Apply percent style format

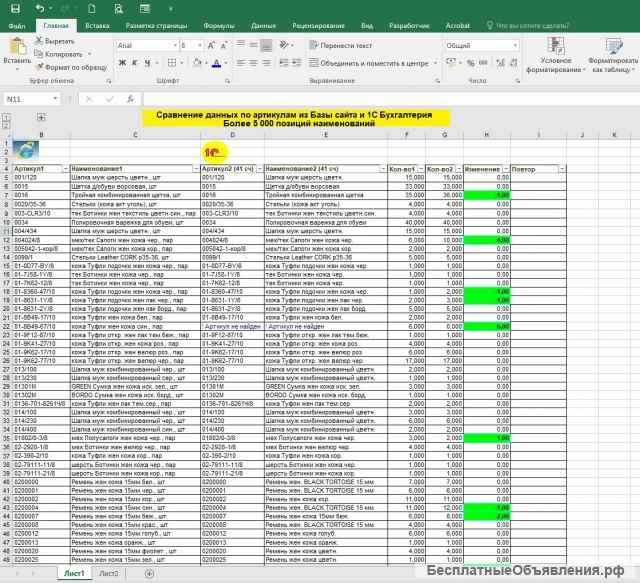(471, 63)
